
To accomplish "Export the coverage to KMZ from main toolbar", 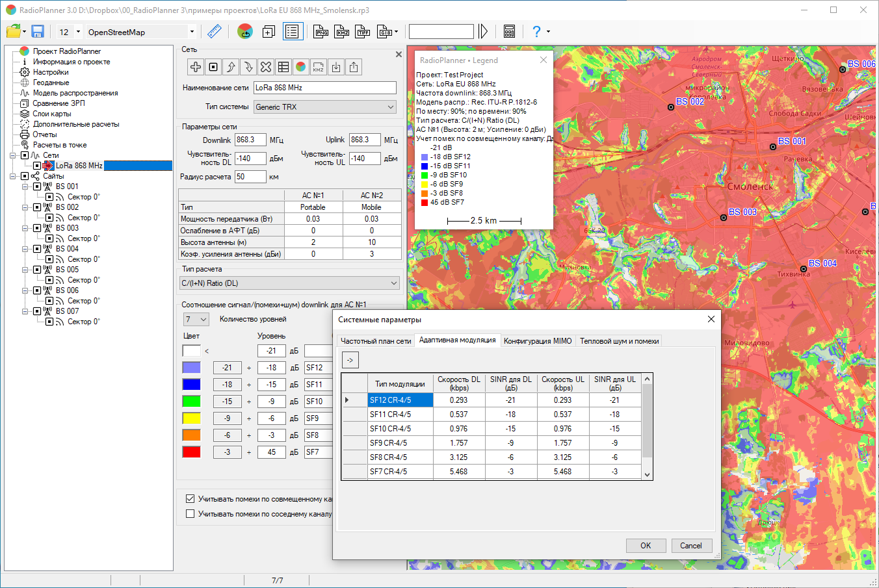I will pos(342,31).
